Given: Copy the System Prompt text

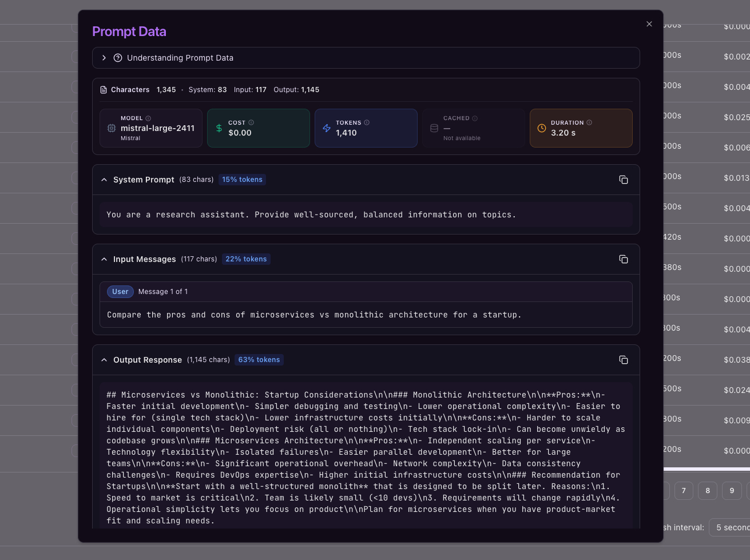Looking at the screenshot, I should [x=624, y=180].
